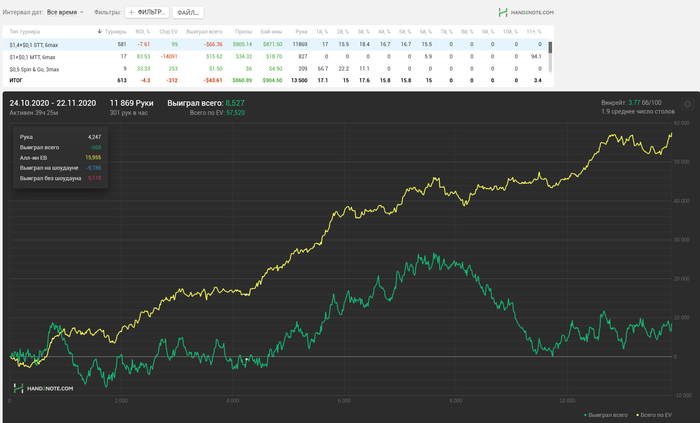Click the 8 000 x-axis tick label
The width and height of the screenshot is (700, 423).
tap(455, 401)
